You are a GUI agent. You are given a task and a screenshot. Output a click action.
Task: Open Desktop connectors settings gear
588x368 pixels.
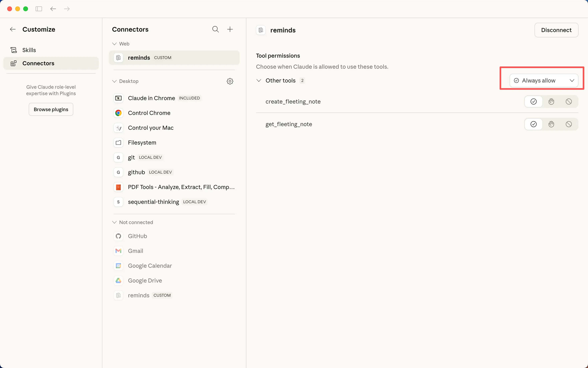[230, 81]
